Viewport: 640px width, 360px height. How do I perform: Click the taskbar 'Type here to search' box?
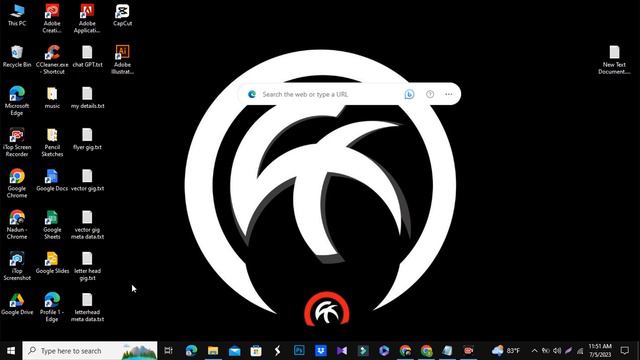coord(90,351)
